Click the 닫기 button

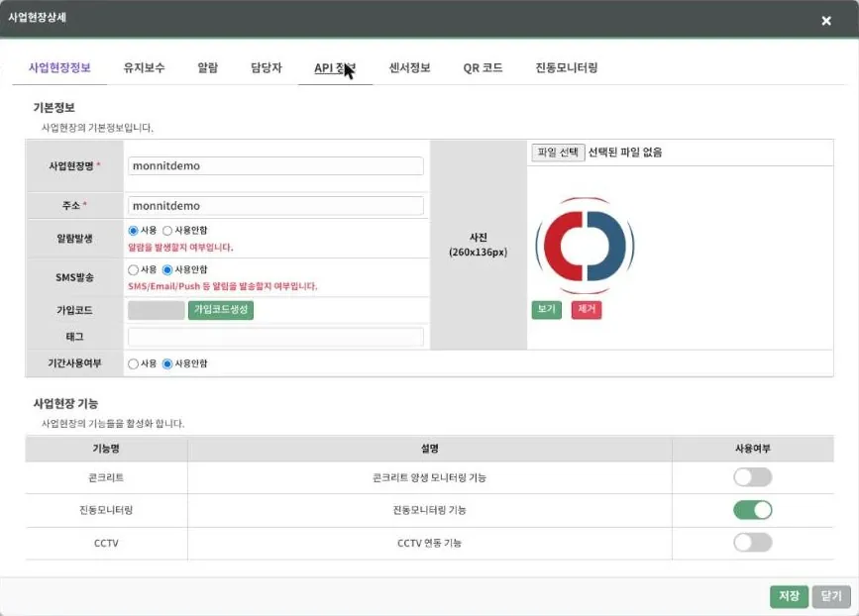831,596
